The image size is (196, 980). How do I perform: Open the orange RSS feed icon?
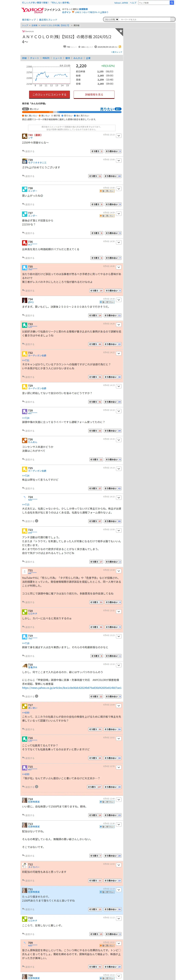pyautogui.click(x=120, y=47)
